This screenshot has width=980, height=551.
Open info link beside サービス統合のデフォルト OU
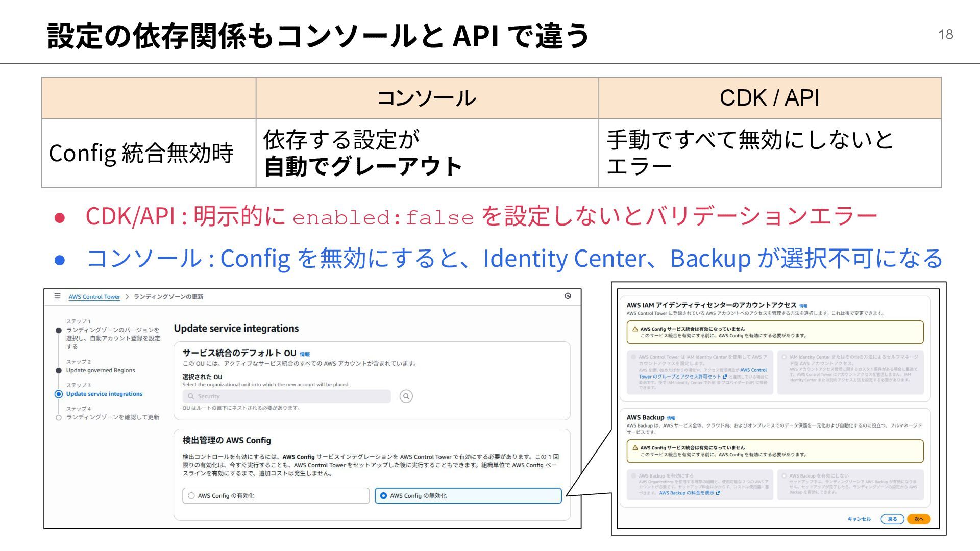click(x=305, y=354)
